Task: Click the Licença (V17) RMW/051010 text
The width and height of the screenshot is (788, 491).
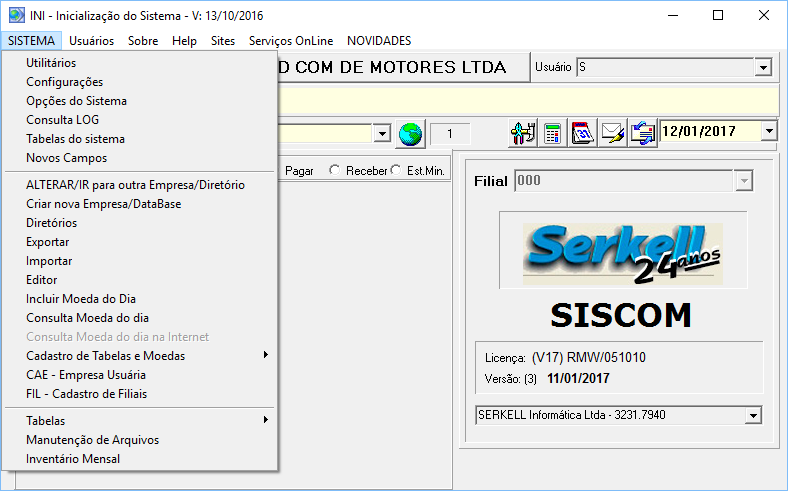Action: point(565,358)
